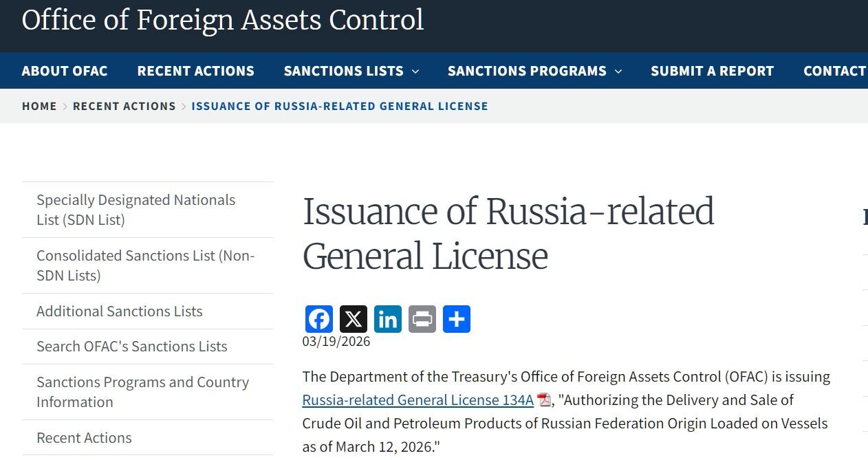Viewport: 868px width, 460px height.
Task: Navigate to Home via the breadcrumb
Action: pyautogui.click(x=39, y=106)
